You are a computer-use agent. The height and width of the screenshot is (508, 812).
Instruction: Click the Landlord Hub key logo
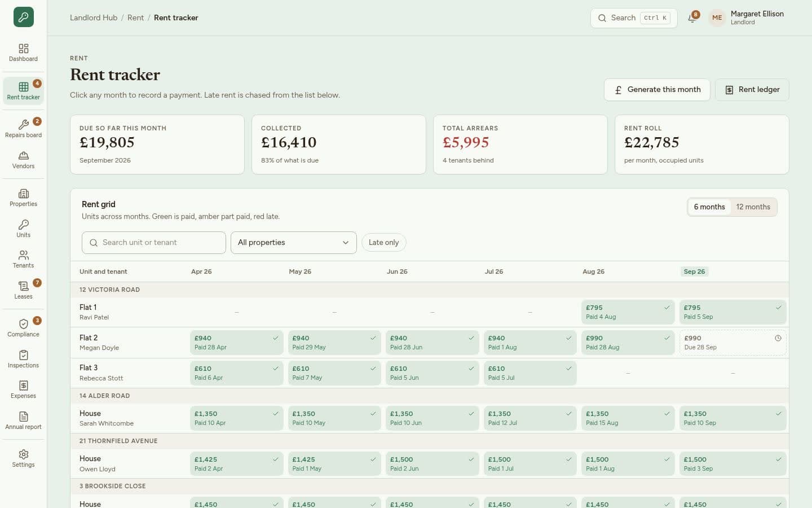tap(24, 17)
